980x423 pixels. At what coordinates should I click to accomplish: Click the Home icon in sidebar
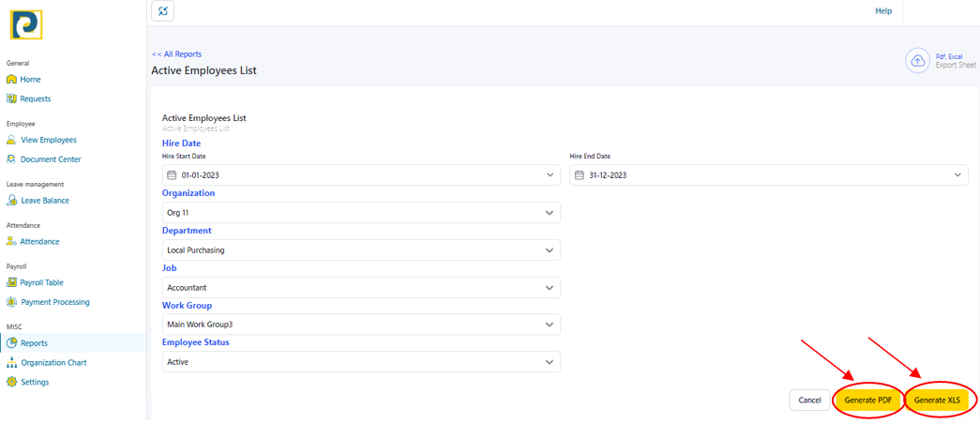[11, 80]
